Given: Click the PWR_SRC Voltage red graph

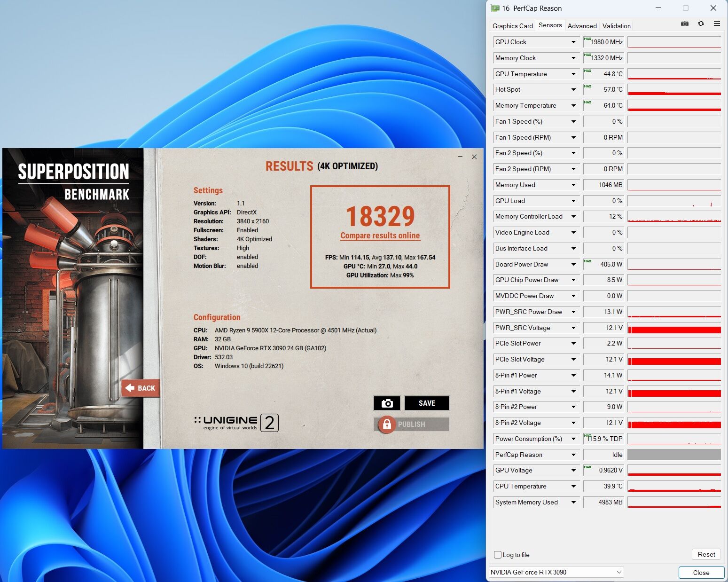Looking at the screenshot, I should pos(674,328).
